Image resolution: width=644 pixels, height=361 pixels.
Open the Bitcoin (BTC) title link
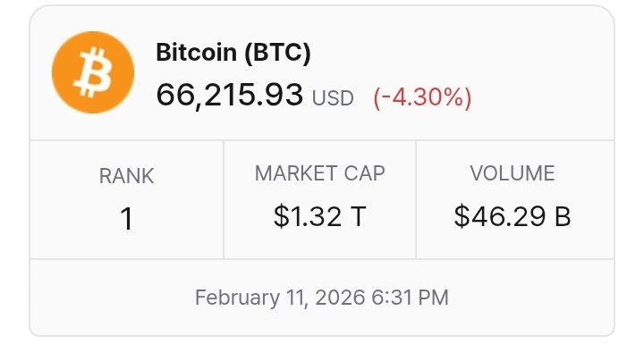(x=233, y=53)
